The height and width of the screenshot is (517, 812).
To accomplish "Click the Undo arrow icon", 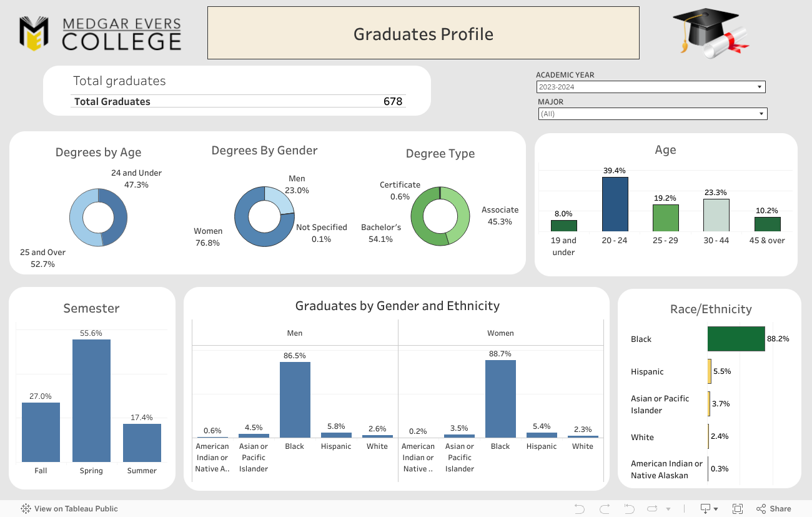I will click(579, 509).
